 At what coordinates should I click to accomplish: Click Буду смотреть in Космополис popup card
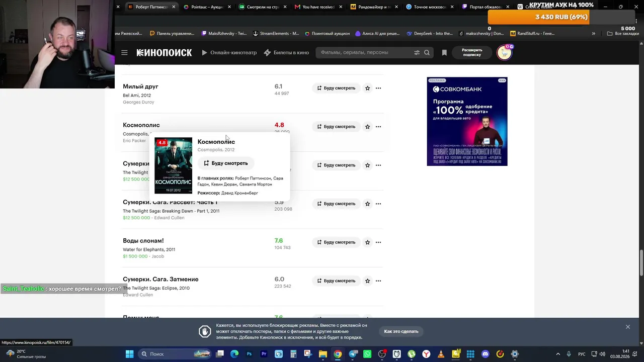pyautogui.click(x=226, y=163)
